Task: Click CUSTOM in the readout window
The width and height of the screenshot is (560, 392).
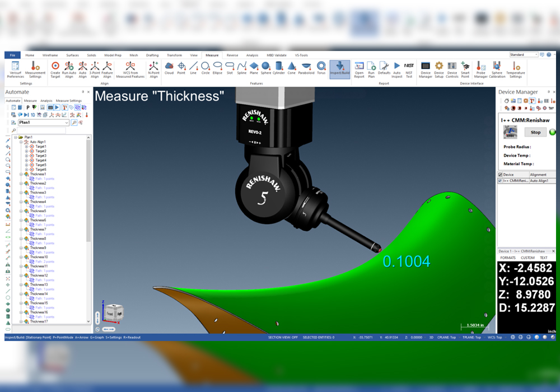Action: click(528, 258)
